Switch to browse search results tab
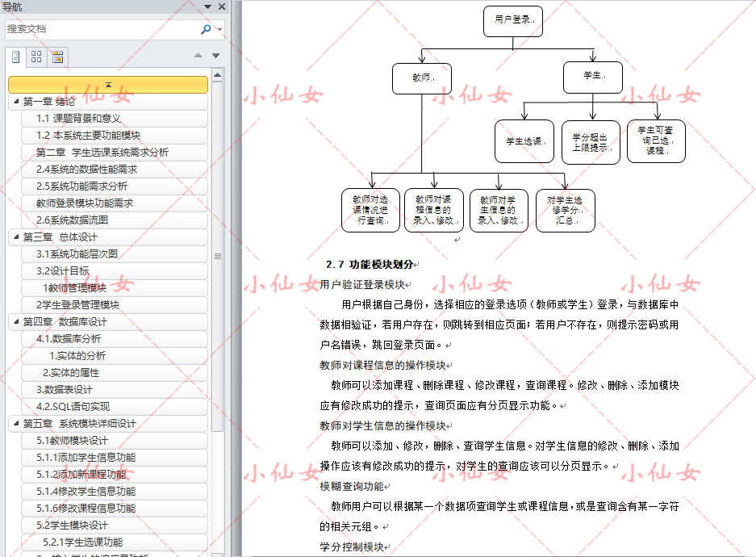 tap(58, 57)
